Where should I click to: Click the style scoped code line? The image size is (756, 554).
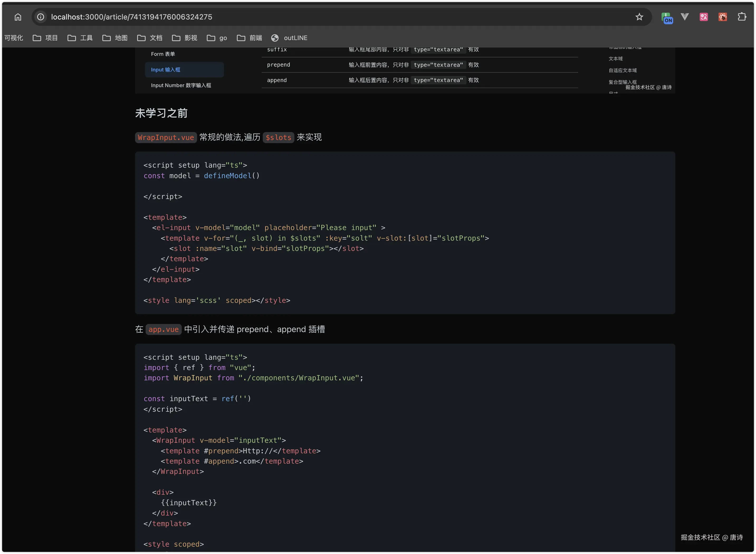[x=174, y=544]
